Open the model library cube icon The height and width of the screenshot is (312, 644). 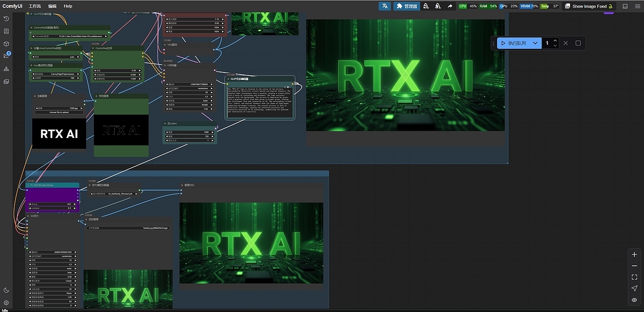pyautogui.click(x=6, y=44)
